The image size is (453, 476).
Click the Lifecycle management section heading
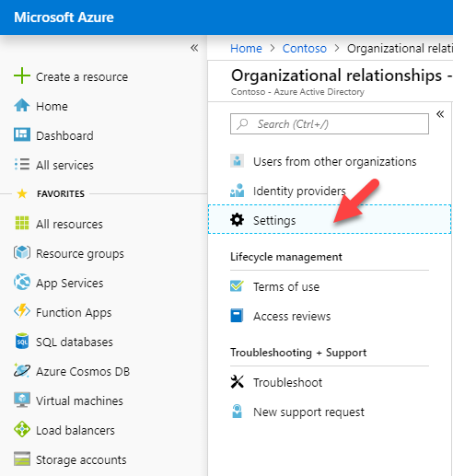pos(286,257)
